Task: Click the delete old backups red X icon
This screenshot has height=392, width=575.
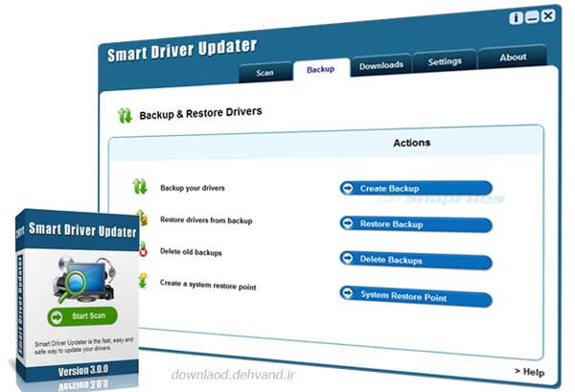Action: click(143, 249)
